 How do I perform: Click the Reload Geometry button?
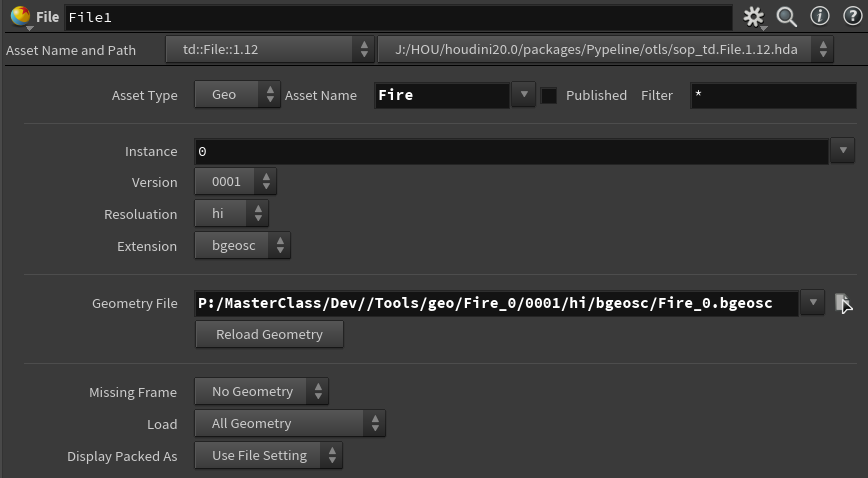coord(269,335)
